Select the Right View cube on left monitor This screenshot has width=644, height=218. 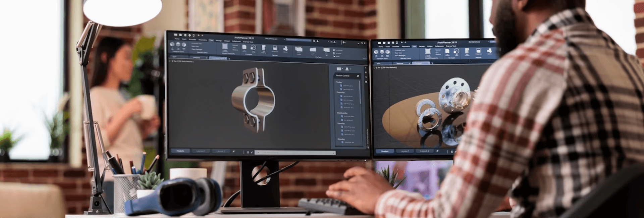tap(184, 45)
